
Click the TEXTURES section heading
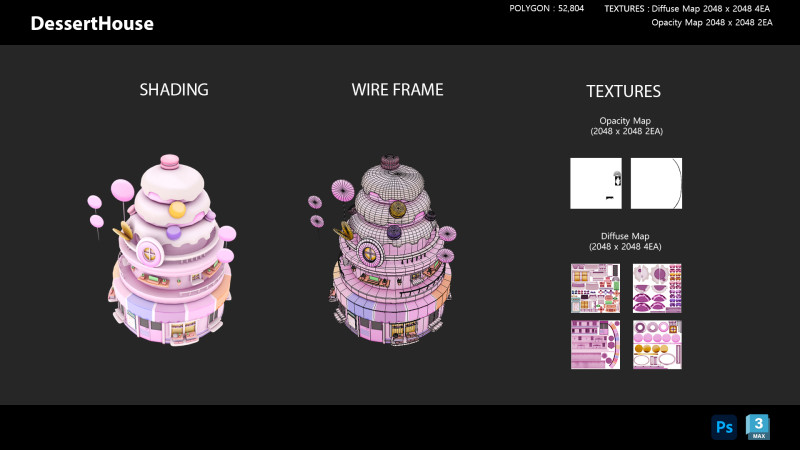coord(623,91)
